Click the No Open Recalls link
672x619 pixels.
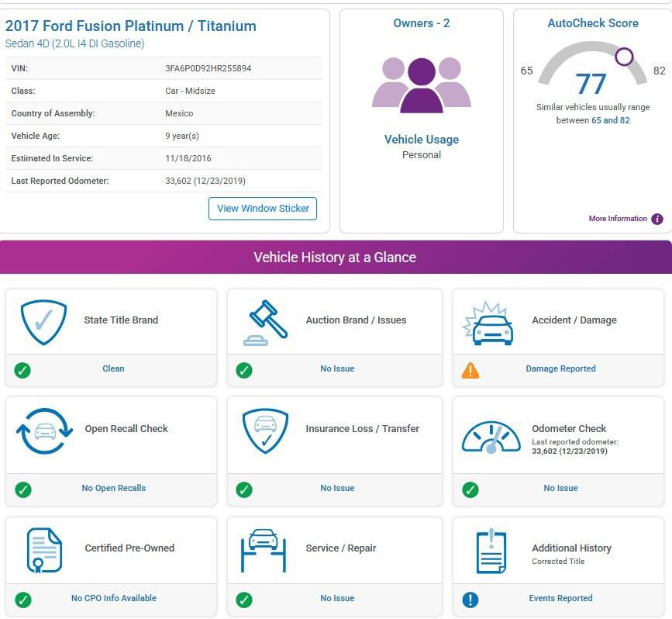click(114, 488)
